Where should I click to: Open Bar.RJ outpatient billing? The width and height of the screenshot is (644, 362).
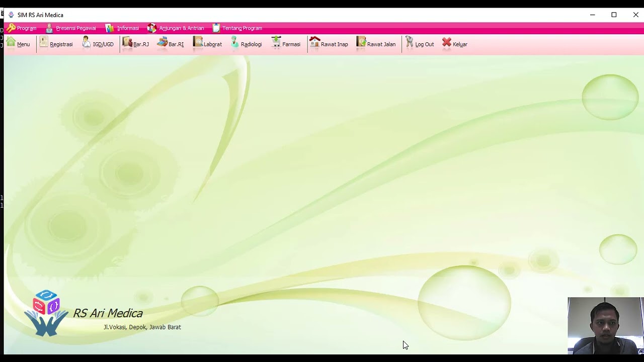click(135, 44)
